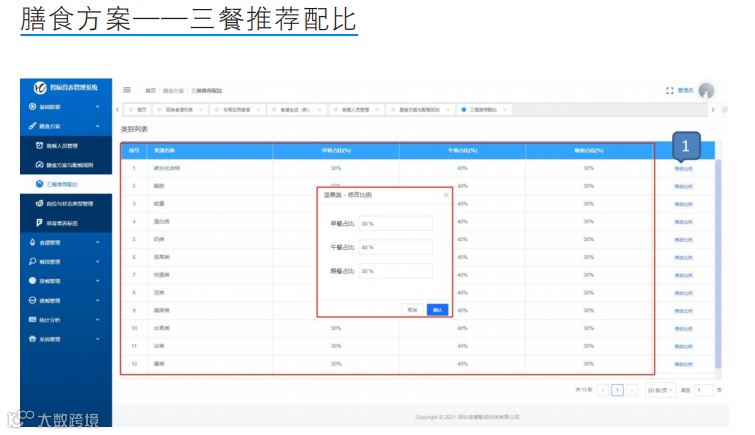Expand the 食谱管理 sidebar menu
This screenshot has height=435, width=755.
66,242
